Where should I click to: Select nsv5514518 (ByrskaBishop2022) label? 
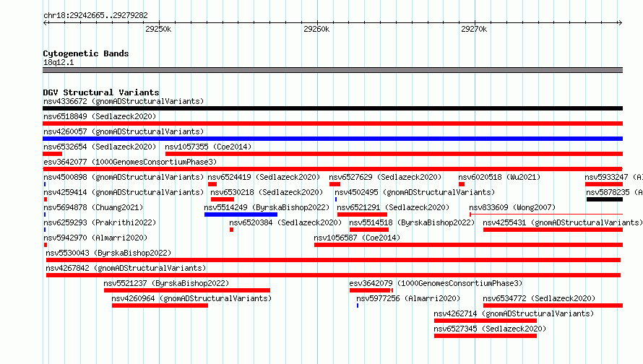click(412, 222)
